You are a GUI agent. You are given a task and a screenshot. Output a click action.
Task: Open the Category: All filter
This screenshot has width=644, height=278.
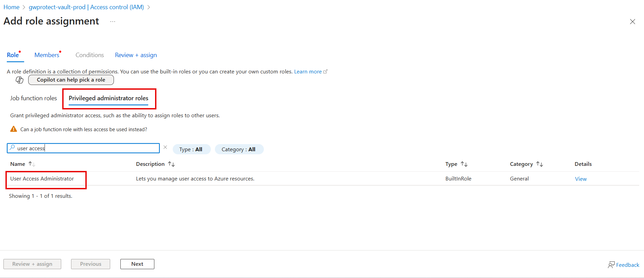[x=239, y=150]
